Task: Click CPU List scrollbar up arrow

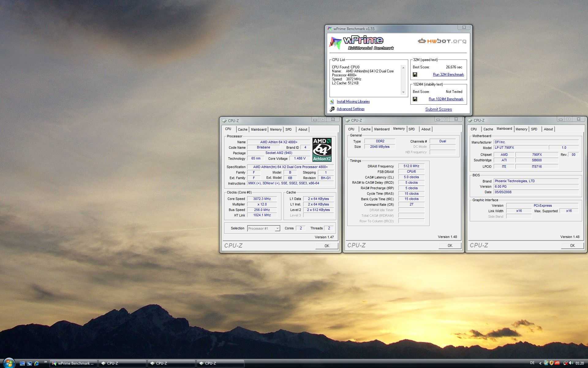Action: click(403, 67)
